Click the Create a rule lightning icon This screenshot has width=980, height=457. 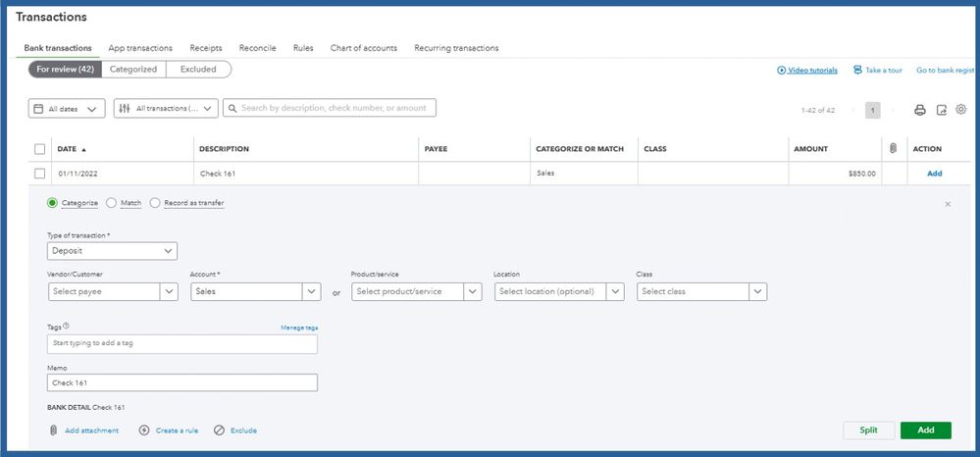click(x=144, y=431)
